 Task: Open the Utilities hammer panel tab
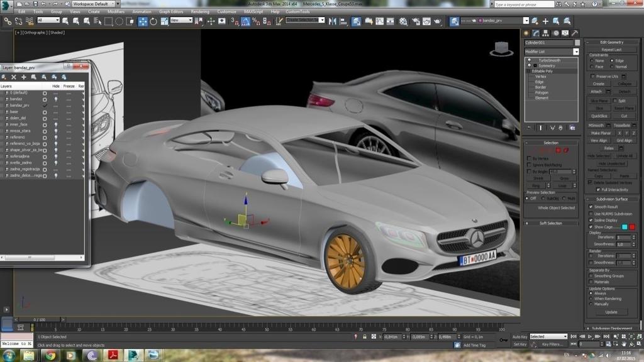[x=575, y=33]
